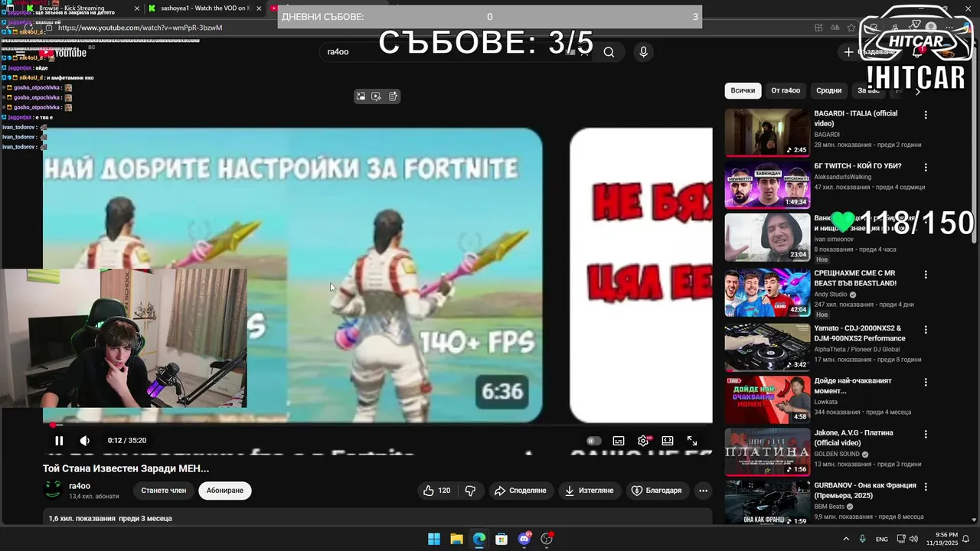The width and height of the screenshot is (980, 551).
Task: Open the Създаване create button
Action: (870, 52)
